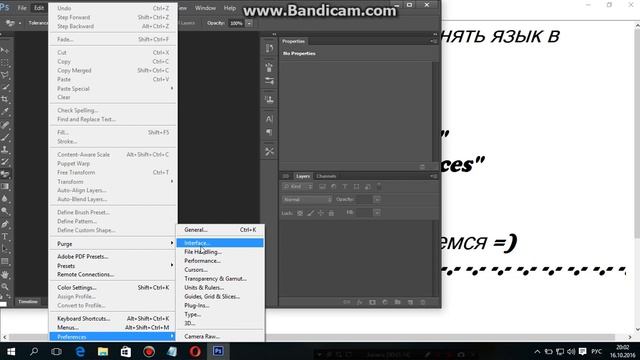Open Opera from the taskbar
Viewport: 640px width, 360px height.
195,351
